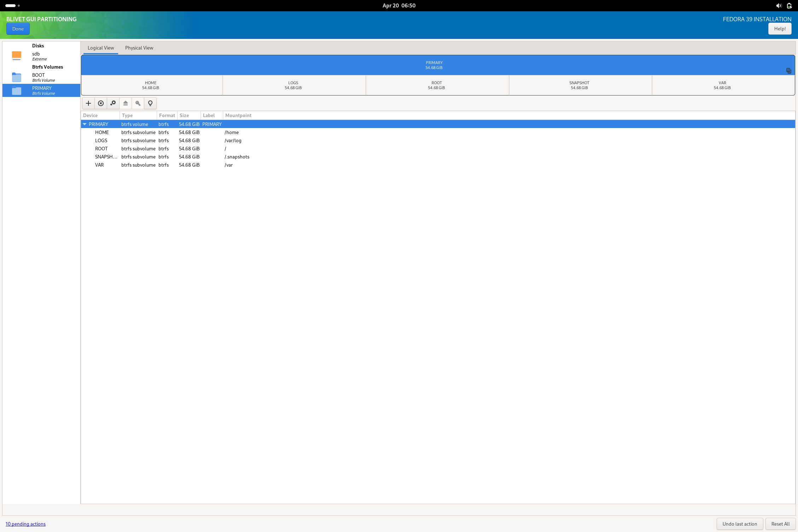Click the Done button
This screenshot has width=798, height=532.
pyautogui.click(x=18, y=29)
